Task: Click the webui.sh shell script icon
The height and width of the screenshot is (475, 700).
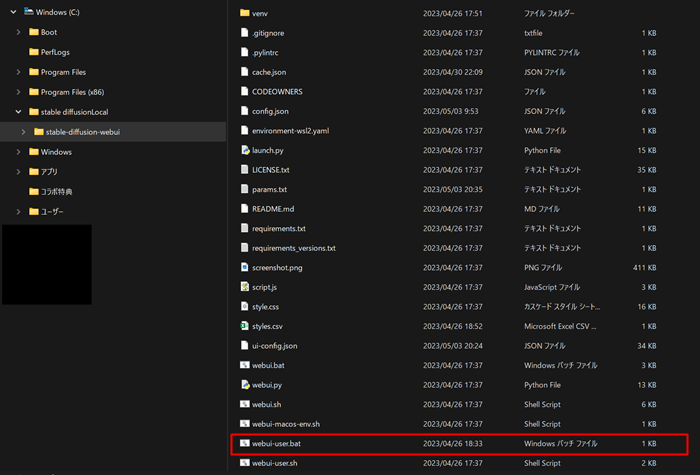Action: [x=245, y=404]
